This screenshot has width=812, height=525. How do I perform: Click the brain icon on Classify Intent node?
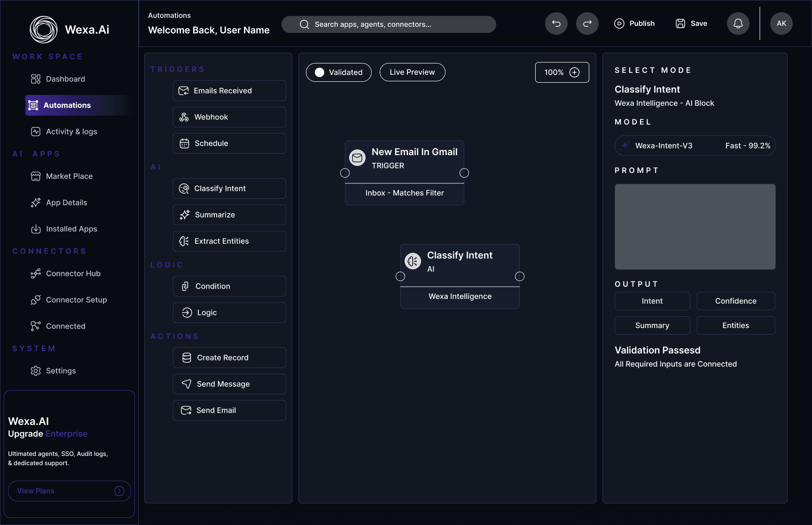[413, 261]
